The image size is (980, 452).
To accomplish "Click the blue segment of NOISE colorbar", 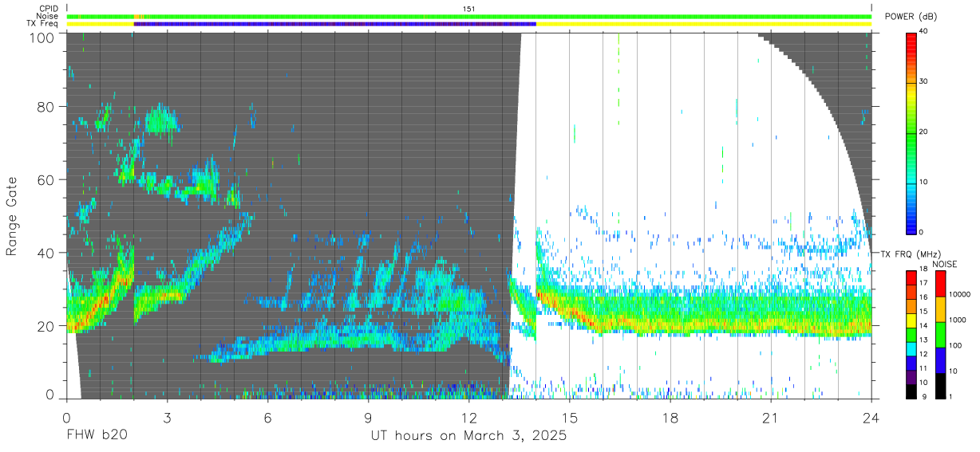I will coord(940,360).
